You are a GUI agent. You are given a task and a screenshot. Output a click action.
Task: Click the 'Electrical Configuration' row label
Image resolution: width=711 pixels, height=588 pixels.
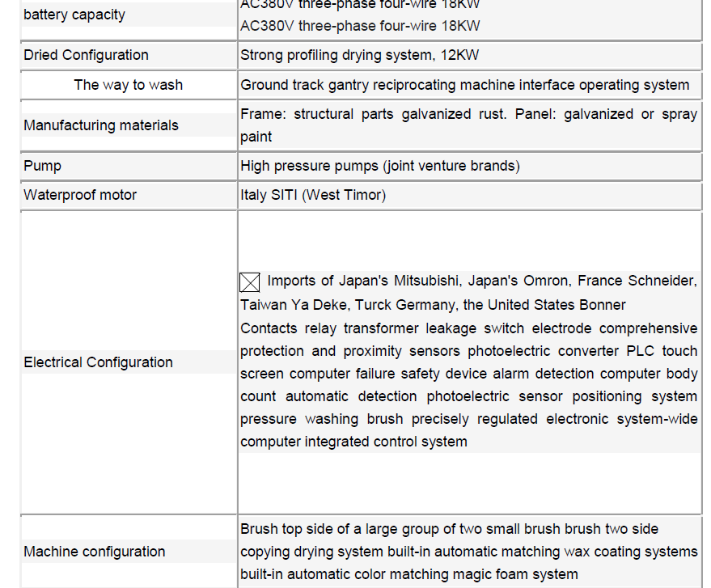click(98, 362)
